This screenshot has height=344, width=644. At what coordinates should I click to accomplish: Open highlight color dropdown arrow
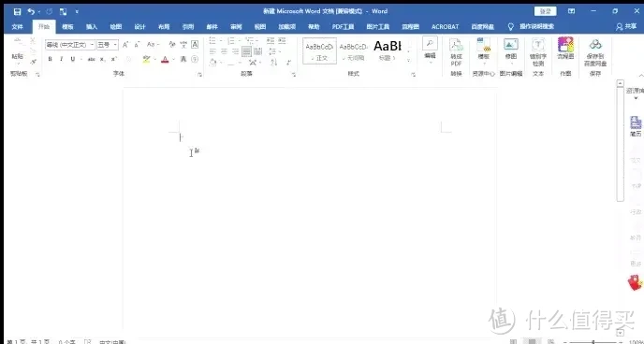click(154, 60)
